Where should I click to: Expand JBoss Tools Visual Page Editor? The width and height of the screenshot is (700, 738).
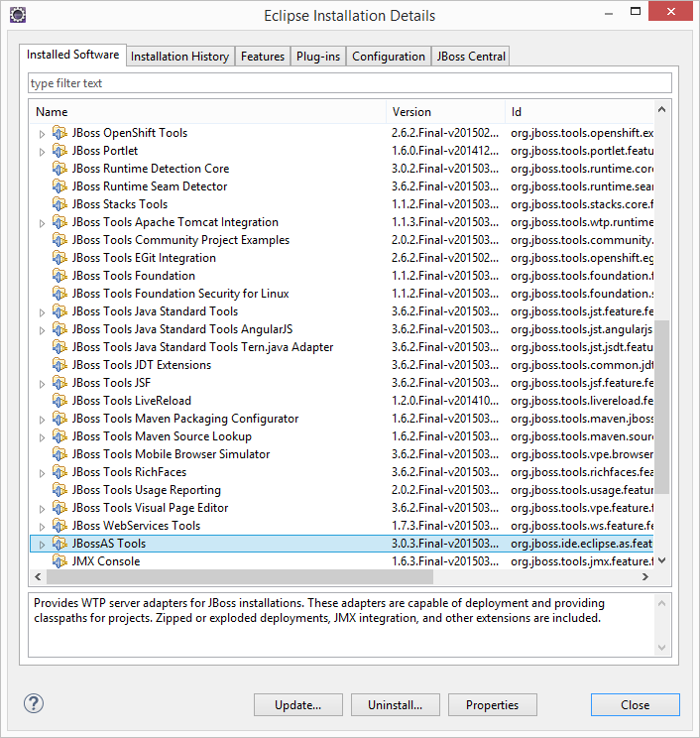click(x=42, y=510)
